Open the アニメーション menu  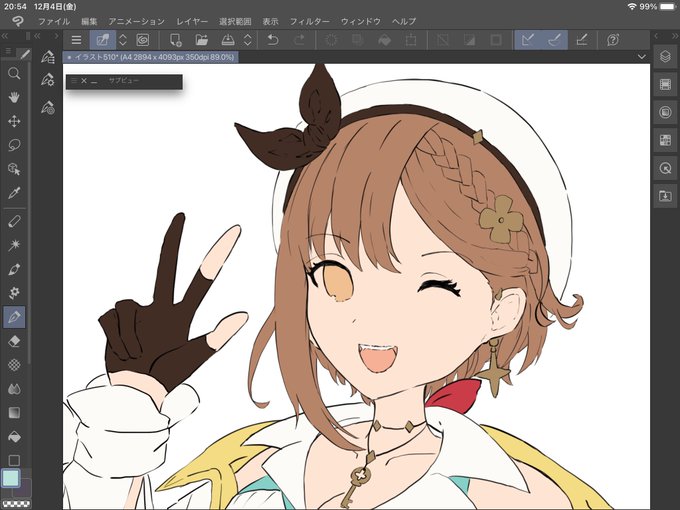coord(137,21)
